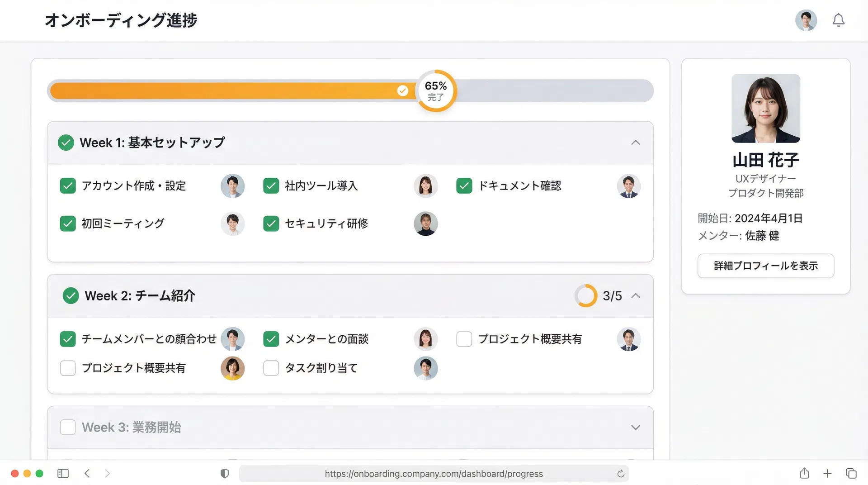The height and width of the screenshot is (485, 868).
Task: Click the browser share icon
Action: click(804, 473)
